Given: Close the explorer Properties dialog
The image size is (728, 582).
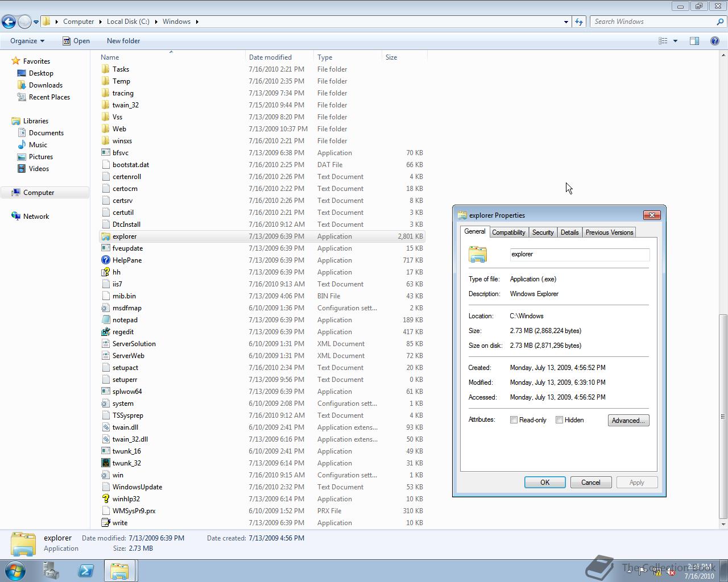Looking at the screenshot, I should point(652,215).
